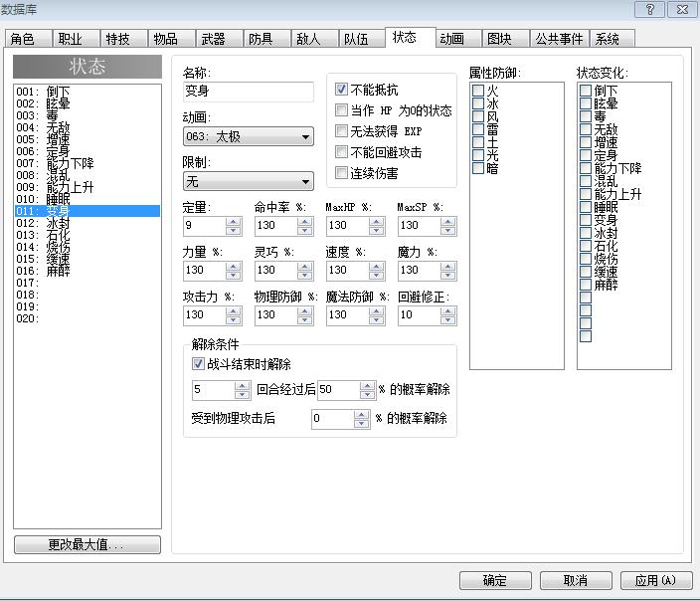Decrease 攻击力 % with down arrow

point(234,320)
